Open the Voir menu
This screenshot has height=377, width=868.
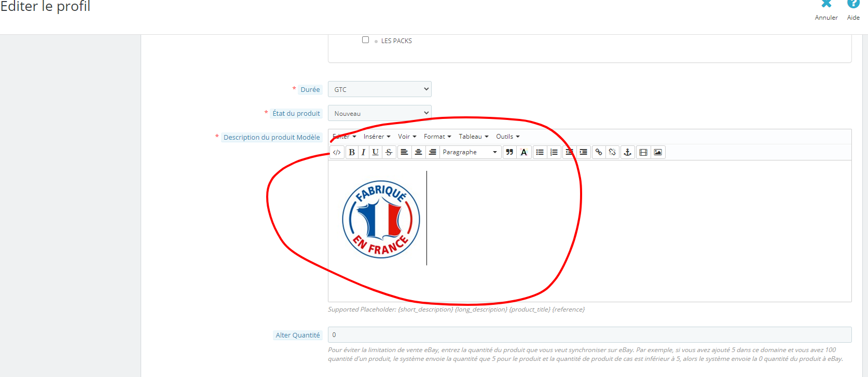tap(407, 137)
